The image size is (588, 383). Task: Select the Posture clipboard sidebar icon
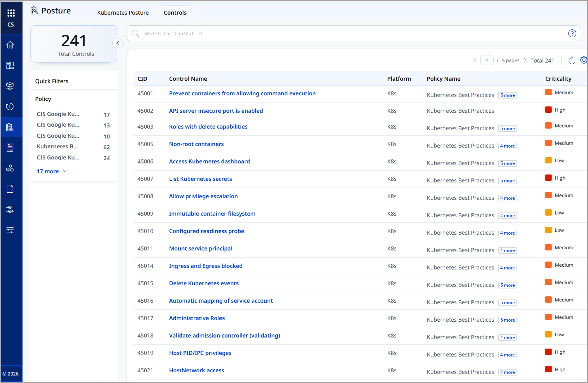pyautogui.click(x=10, y=127)
